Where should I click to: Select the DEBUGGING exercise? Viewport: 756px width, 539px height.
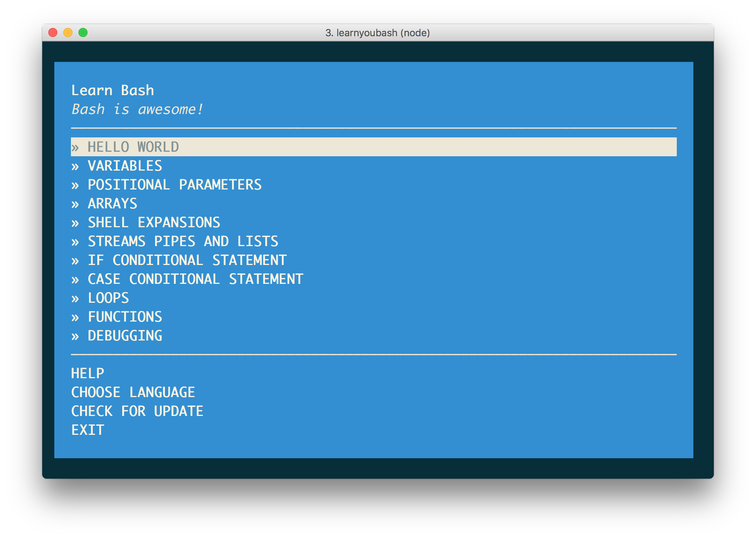[125, 336]
